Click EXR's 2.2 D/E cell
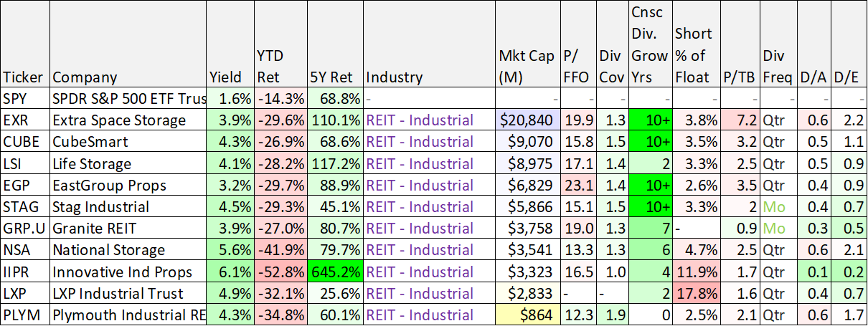 pos(849,120)
